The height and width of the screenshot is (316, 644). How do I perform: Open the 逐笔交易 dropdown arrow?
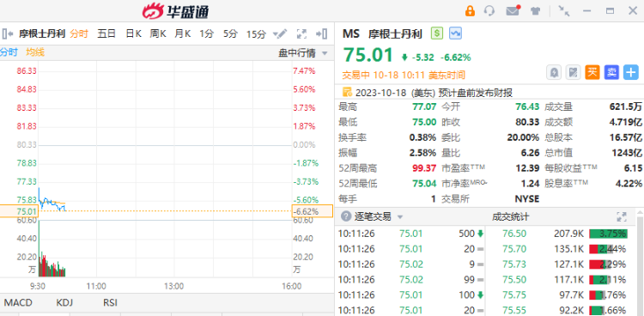pyautogui.click(x=400, y=217)
